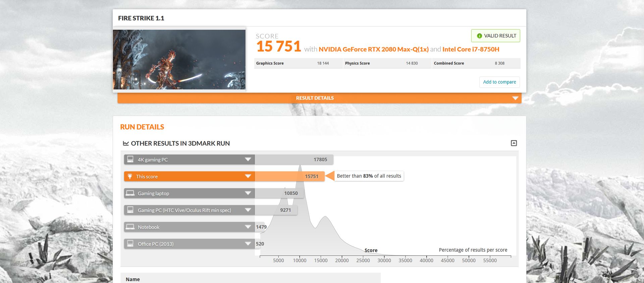Select the Office PC (2013) label
This screenshot has width=644, height=283.
tap(156, 244)
